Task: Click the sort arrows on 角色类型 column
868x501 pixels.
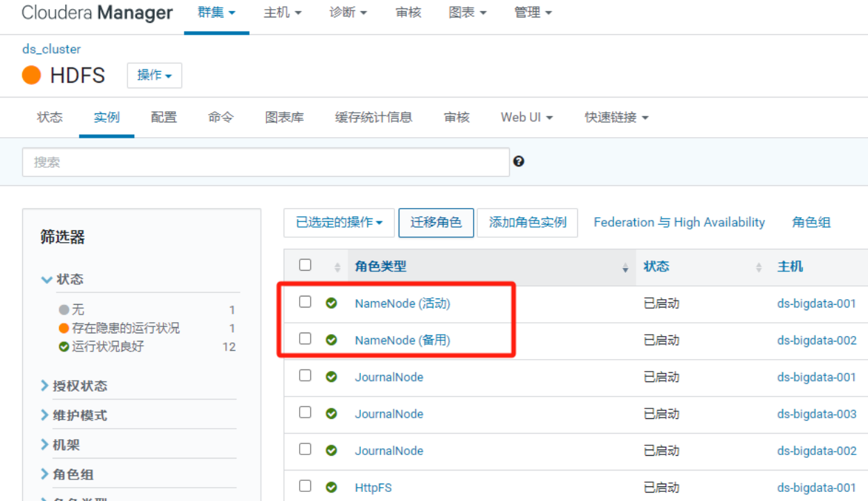Action: 625,267
